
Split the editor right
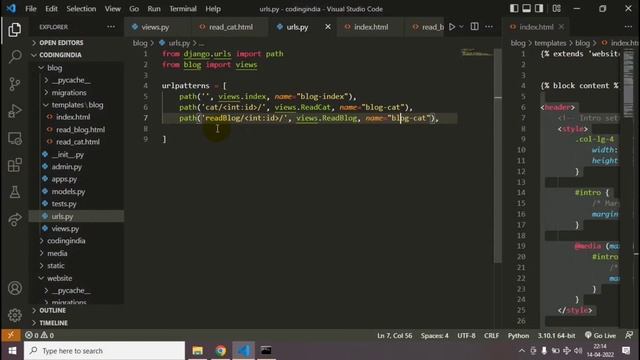click(x=474, y=27)
